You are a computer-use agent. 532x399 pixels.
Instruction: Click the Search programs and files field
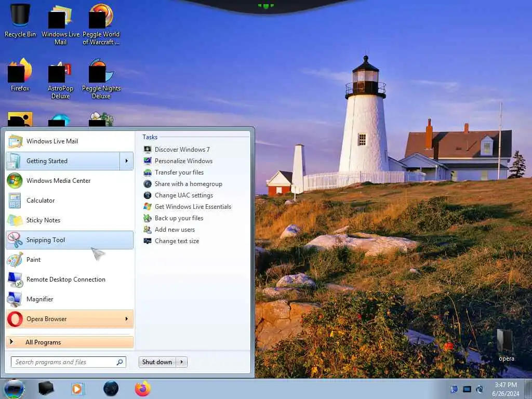[68, 362]
